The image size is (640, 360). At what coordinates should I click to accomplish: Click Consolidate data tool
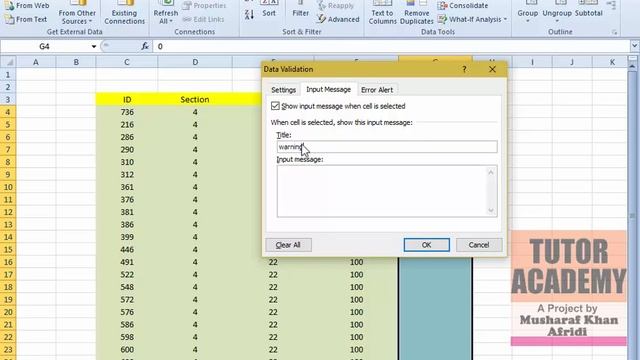point(463,6)
